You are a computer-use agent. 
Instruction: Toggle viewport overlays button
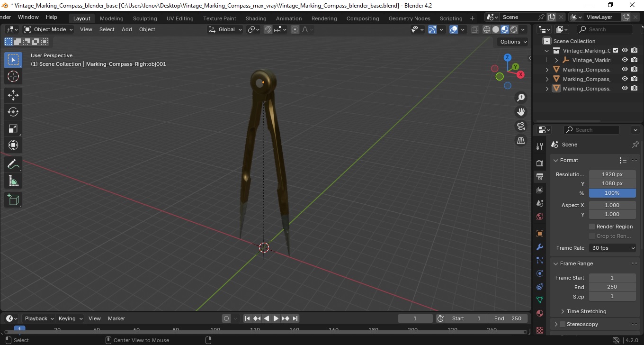click(x=454, y=29)
